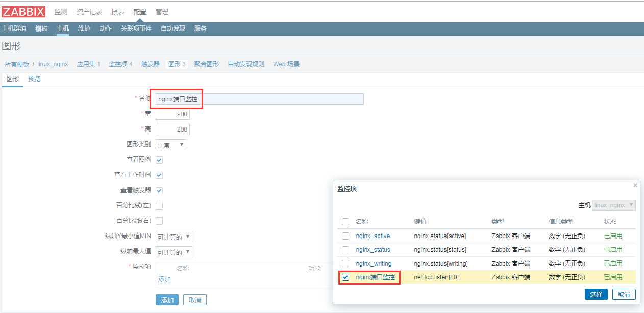The image size is (644, 313).
Task: Open 应用集 1 link
Action: point(88,64)
